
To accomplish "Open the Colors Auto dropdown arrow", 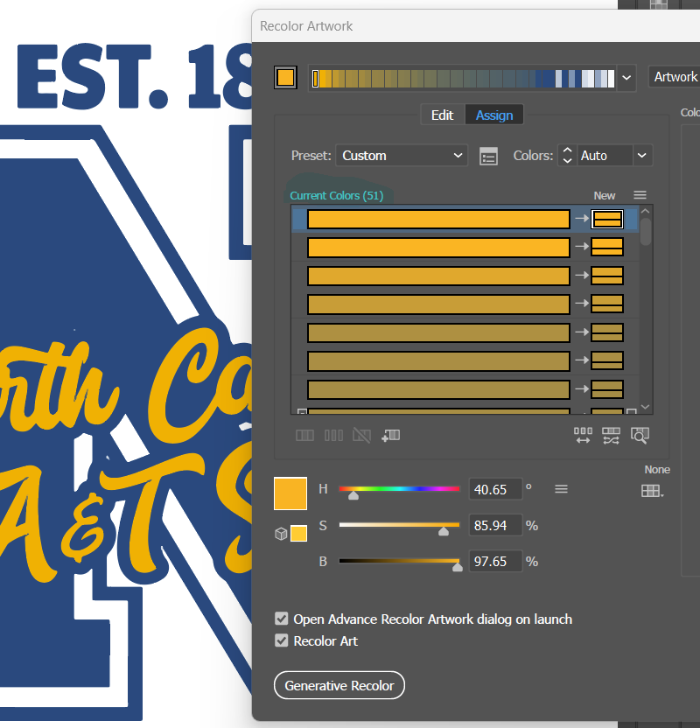I will (x=642, y=156).
